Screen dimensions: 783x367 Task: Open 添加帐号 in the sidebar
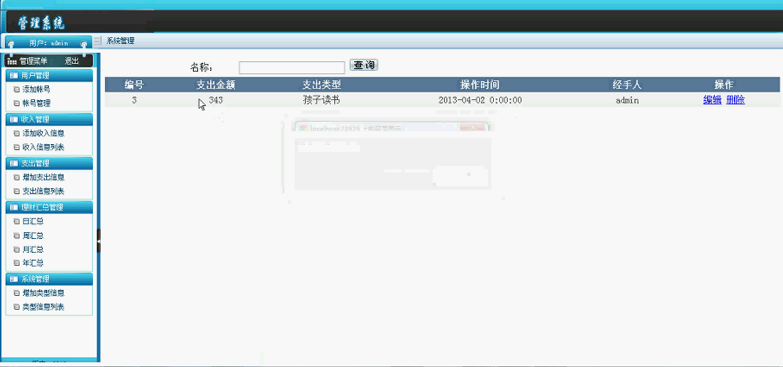coord(36,89)
